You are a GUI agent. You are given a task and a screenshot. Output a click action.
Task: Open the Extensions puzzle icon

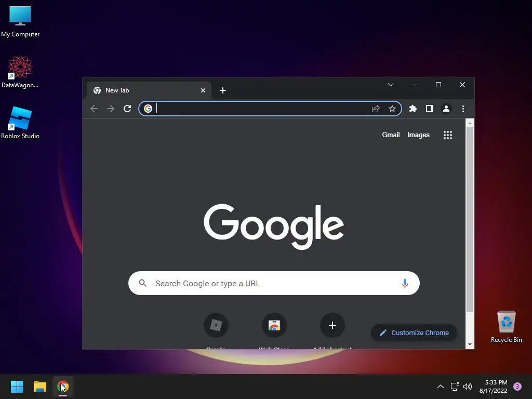point(413,109)
